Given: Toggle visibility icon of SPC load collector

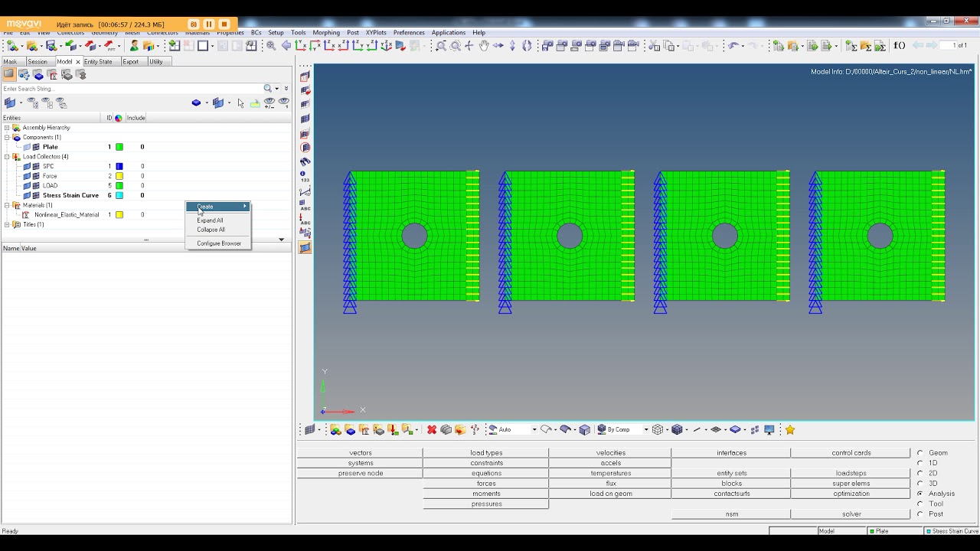Looking at the screenshot, I should [27, 166].
